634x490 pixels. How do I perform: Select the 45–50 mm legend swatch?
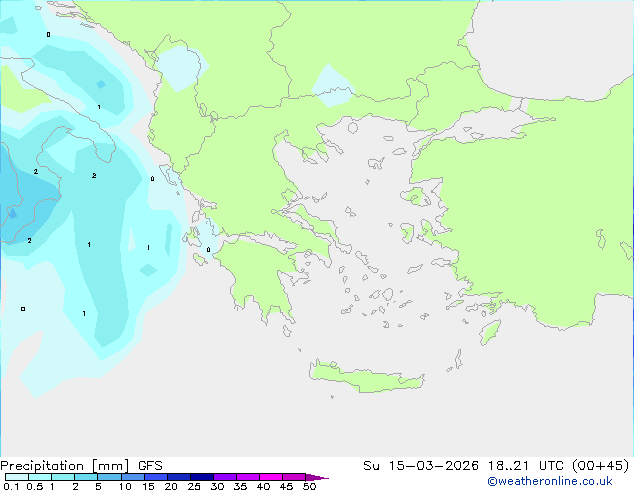(294, 477)
